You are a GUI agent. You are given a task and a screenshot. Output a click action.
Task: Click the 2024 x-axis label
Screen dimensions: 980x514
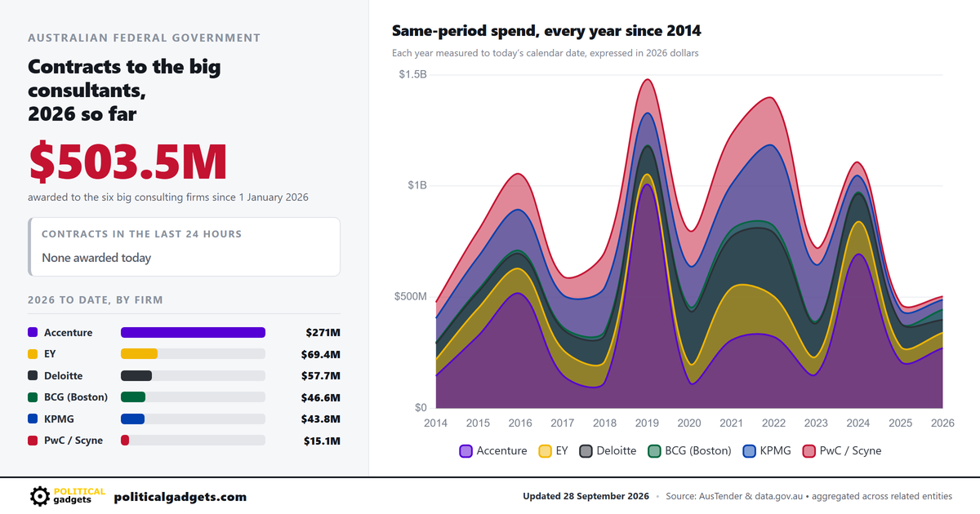(858, 423)
